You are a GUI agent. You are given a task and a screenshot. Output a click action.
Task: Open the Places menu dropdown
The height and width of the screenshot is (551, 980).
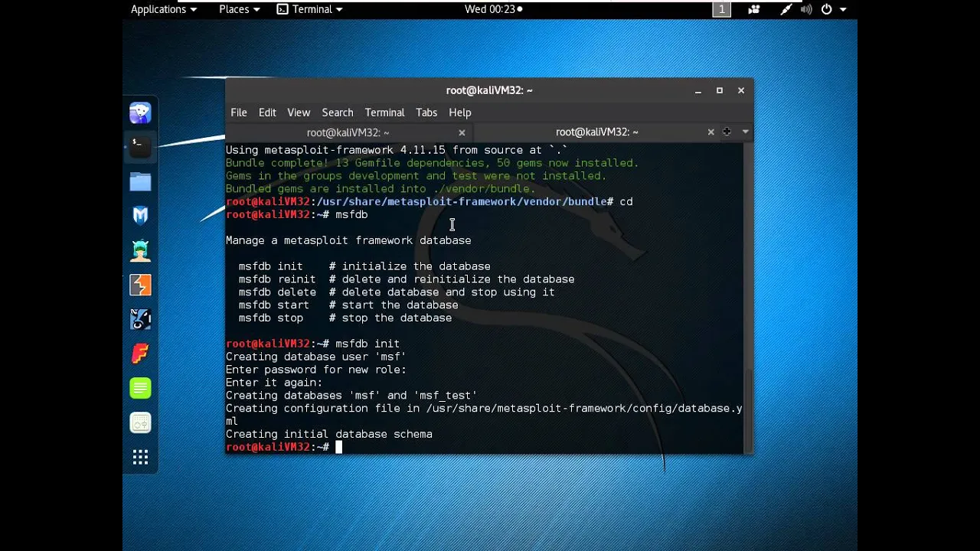pos(239,9)
